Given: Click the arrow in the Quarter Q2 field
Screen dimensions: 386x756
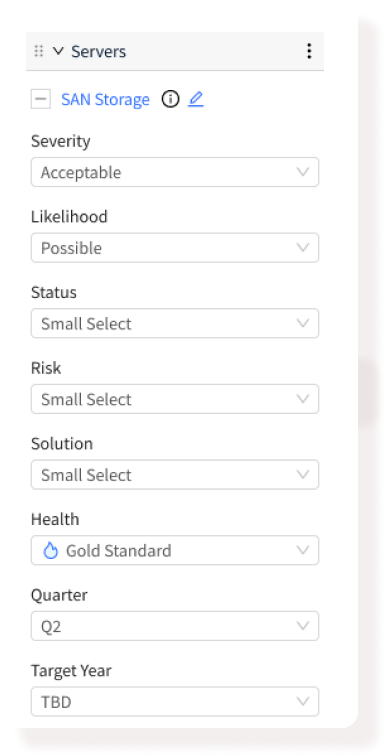Looking at the screenshot, I should (303, 626).
